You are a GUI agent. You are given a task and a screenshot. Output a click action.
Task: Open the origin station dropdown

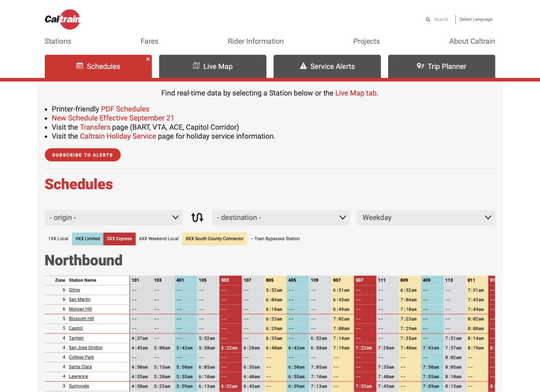point(113,217)
